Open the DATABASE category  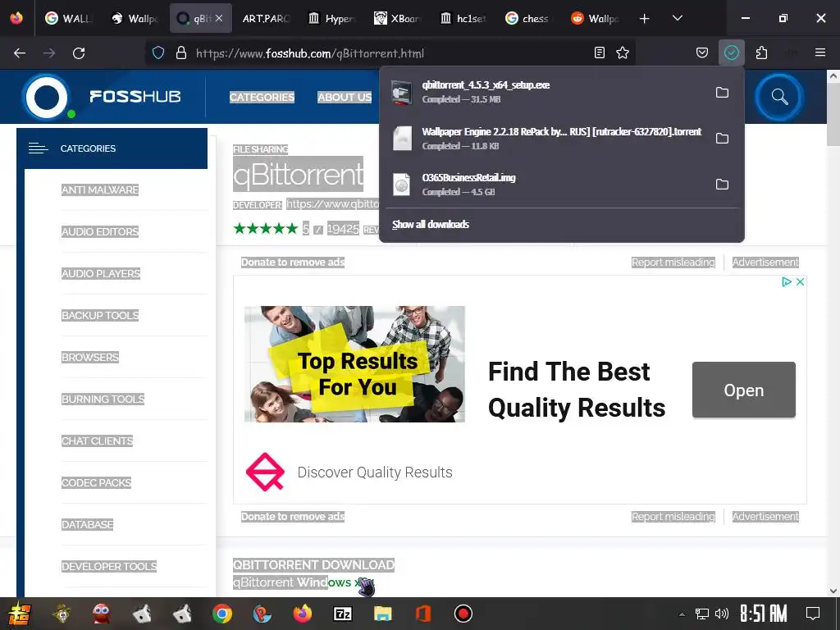pos(87,524)
